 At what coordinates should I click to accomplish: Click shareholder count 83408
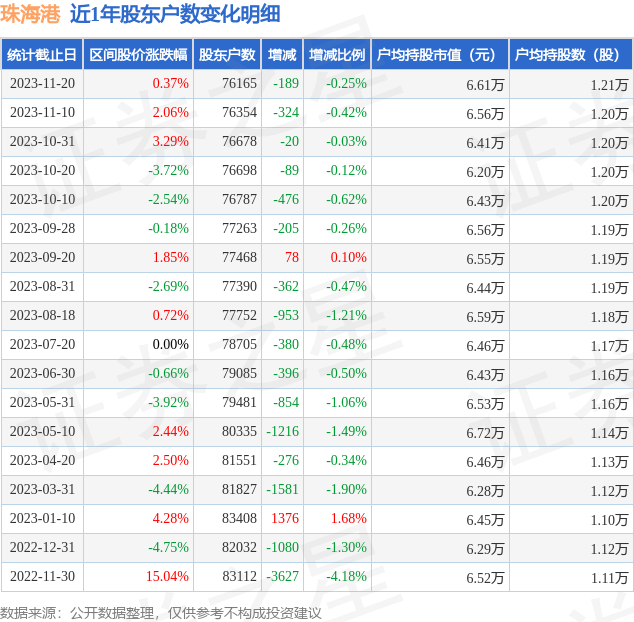tap(239, 518)
